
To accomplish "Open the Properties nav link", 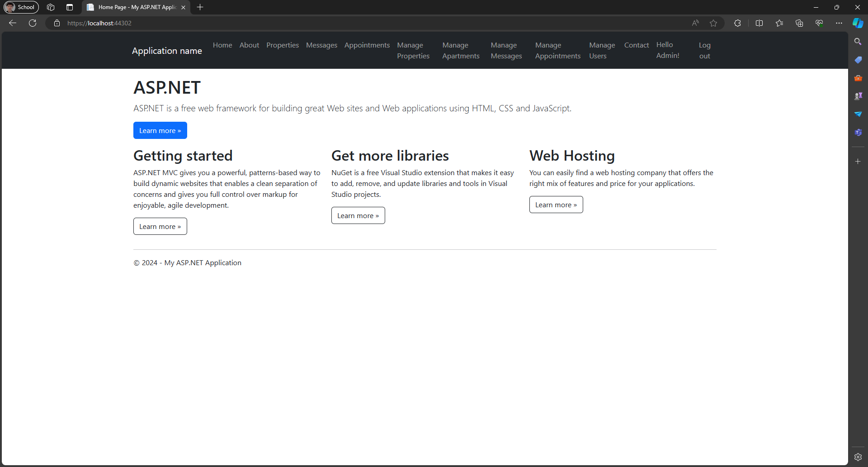I will click(x=283, y=45).
